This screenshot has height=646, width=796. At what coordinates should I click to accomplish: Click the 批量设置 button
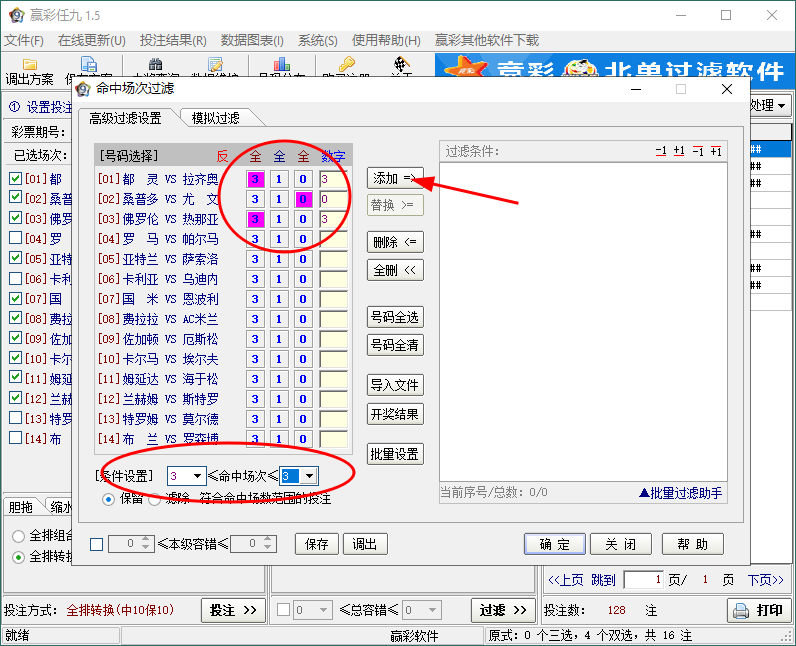click(x=395, y=454)
